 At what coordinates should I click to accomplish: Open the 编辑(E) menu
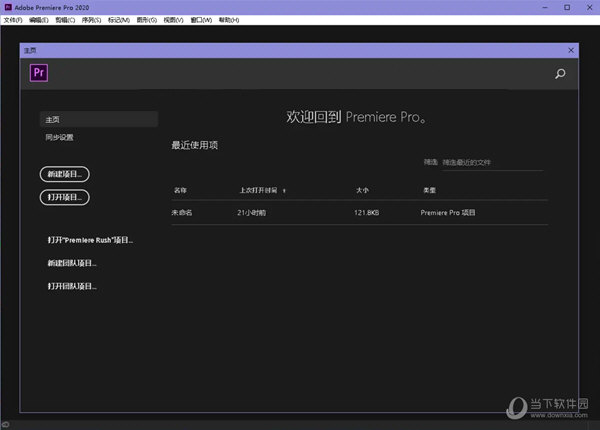[x=39, y=19]
